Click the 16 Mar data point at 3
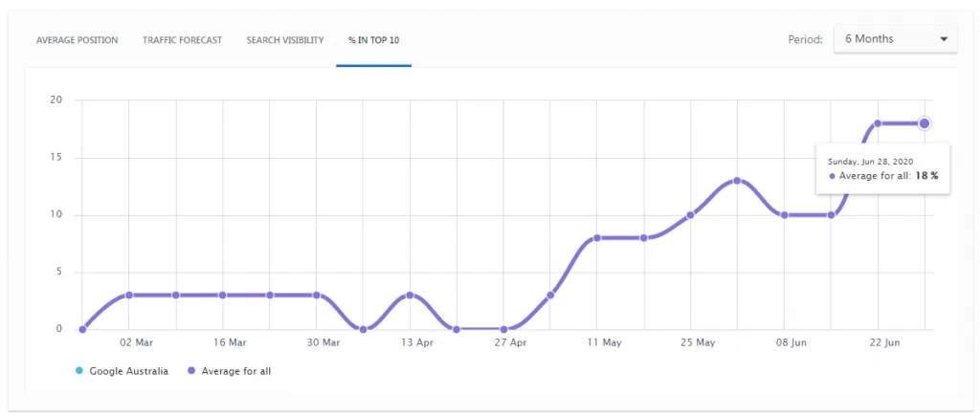Image resolution: width=980 pixels, height=417 pixels. pos(222,295)
